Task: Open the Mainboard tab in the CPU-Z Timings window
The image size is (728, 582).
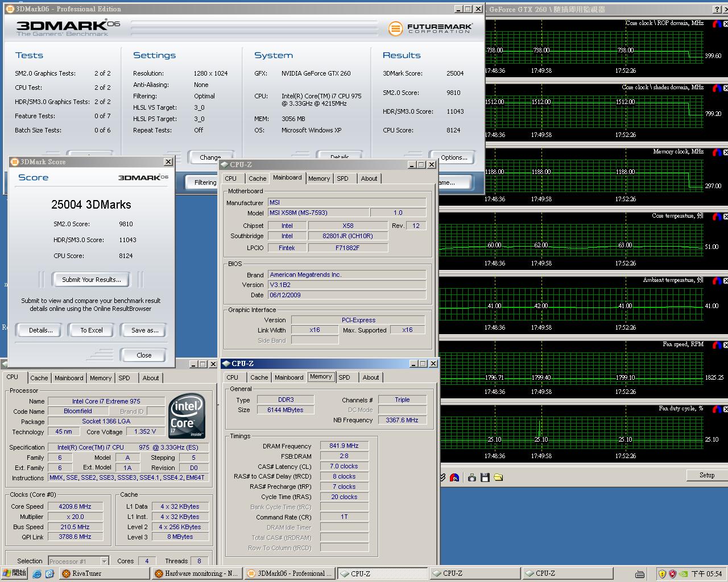Action: pyautogui.click(x=289, y=377)
